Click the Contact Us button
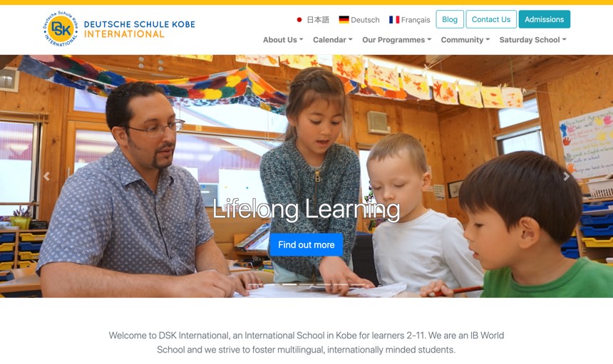 pos(491,19)
